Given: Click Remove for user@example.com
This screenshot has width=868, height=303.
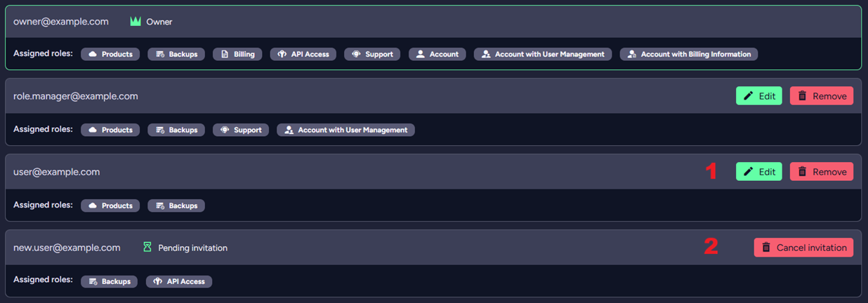Looking at the screenshot, I should point(822,172).
